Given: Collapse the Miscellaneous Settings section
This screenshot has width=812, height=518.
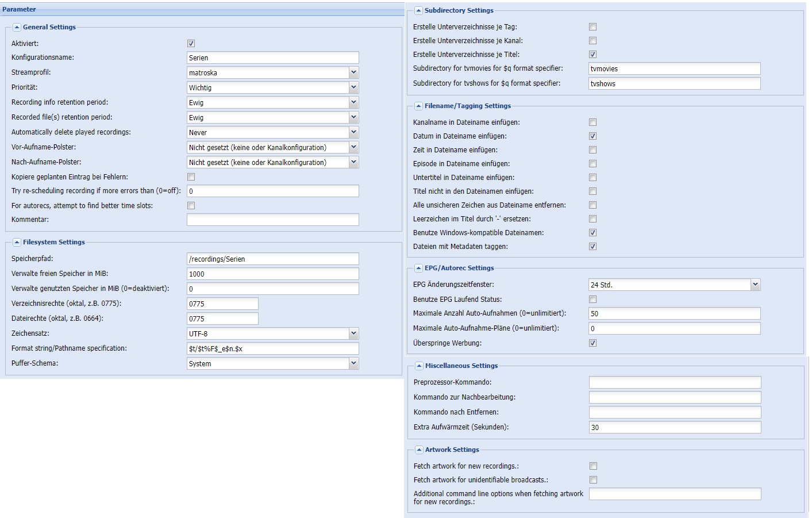Looking at the screenshot, I should pos(419,366).
